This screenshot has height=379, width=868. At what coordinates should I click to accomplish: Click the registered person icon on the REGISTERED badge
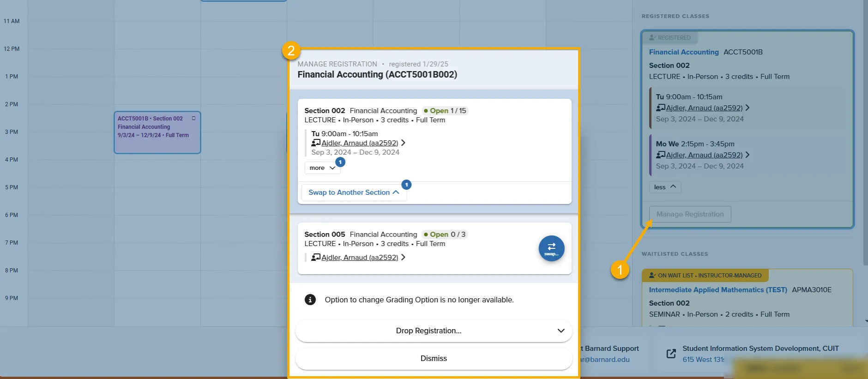[652, 38]
